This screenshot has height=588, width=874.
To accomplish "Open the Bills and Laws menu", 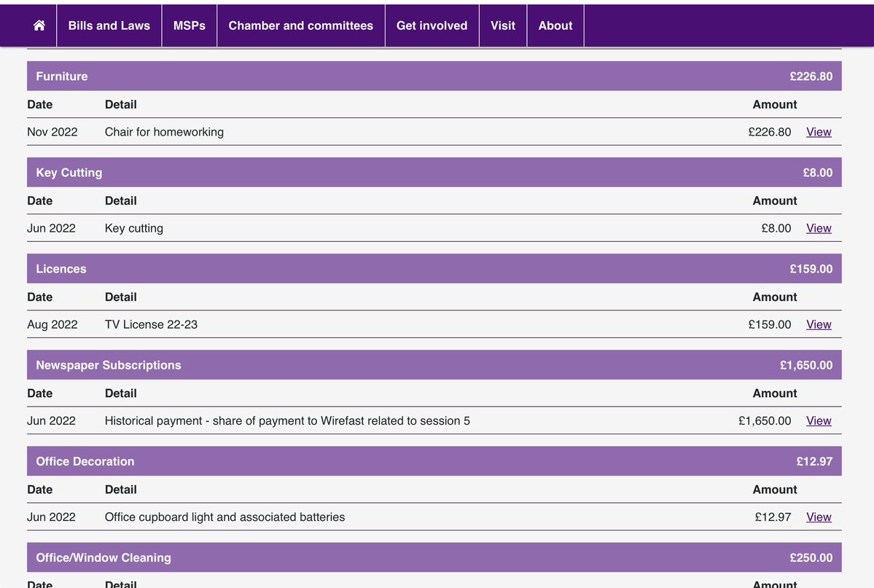I will click(109, 26).
